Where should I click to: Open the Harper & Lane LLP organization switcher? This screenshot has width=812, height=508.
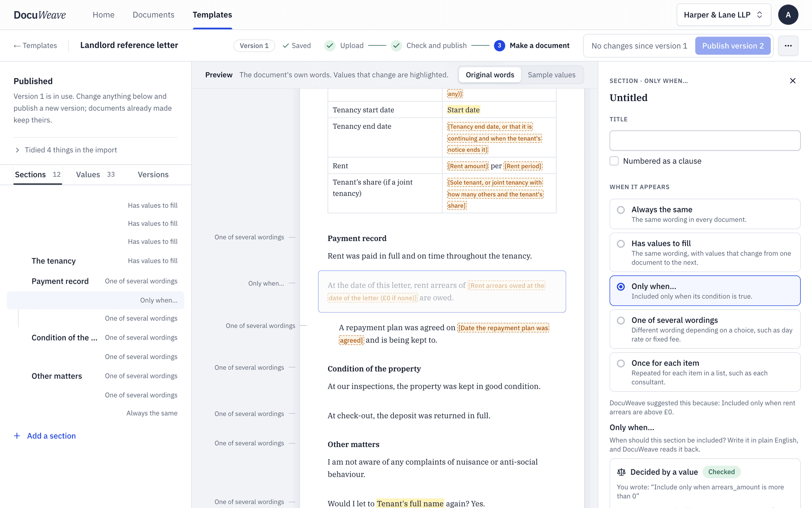724,15
